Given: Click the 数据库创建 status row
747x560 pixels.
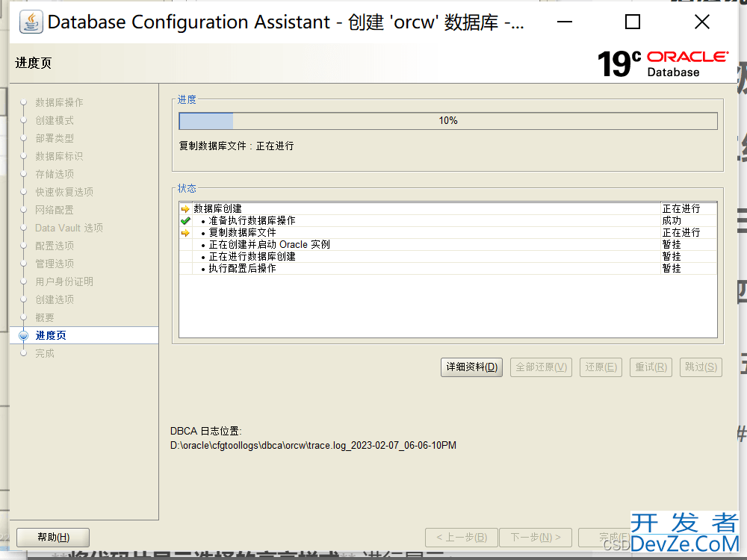Looking at the screenshot, I should [x=447, y=209].
